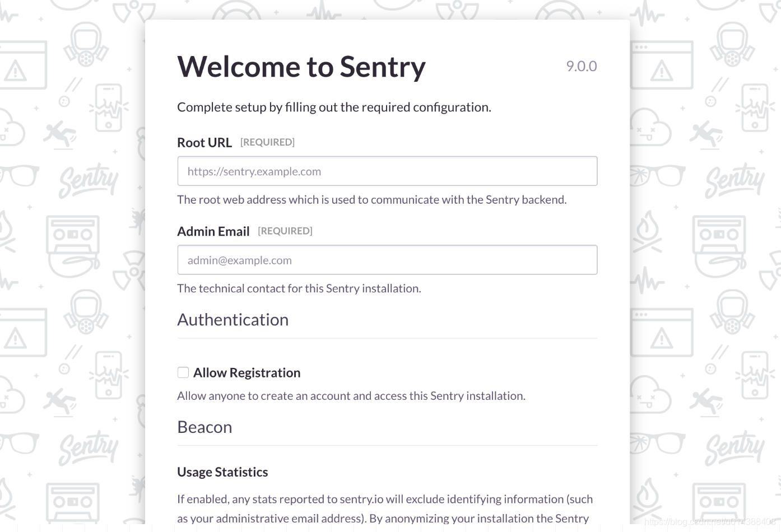
Task: Click the Authentication section heading
Action: tap(233, 319)
